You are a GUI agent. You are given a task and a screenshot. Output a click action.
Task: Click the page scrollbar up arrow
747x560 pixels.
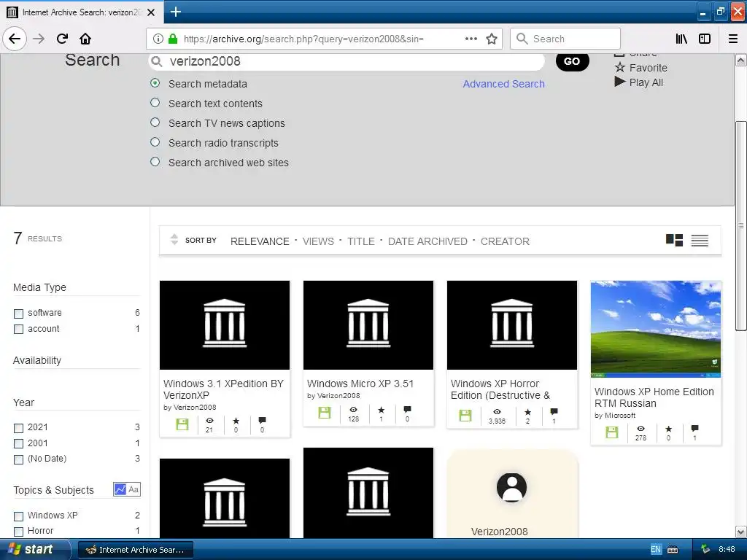[x=740, y=61]
